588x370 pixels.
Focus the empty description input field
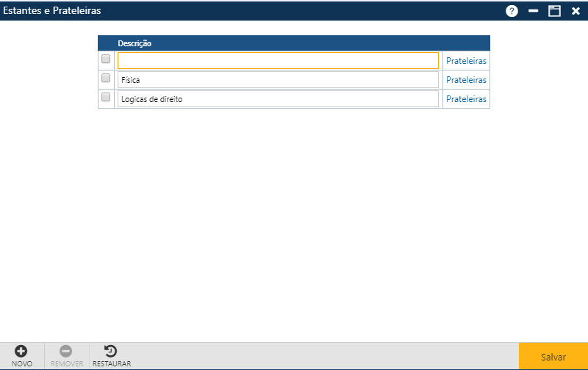(x=278, y=60)
